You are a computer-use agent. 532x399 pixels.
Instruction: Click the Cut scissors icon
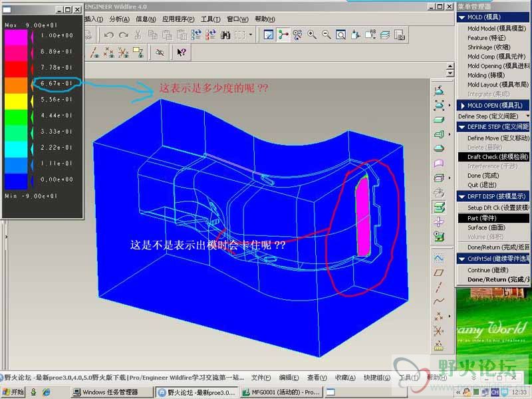pos(138,35)
